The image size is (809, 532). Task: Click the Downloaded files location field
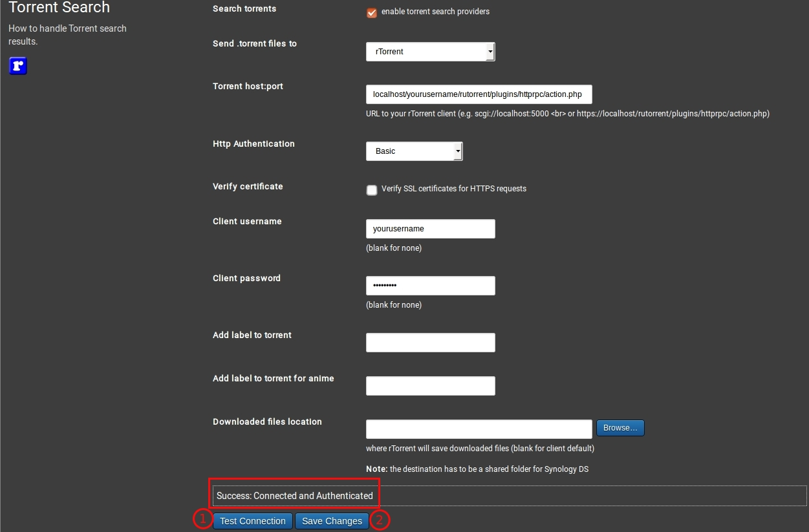click(479, 429)
